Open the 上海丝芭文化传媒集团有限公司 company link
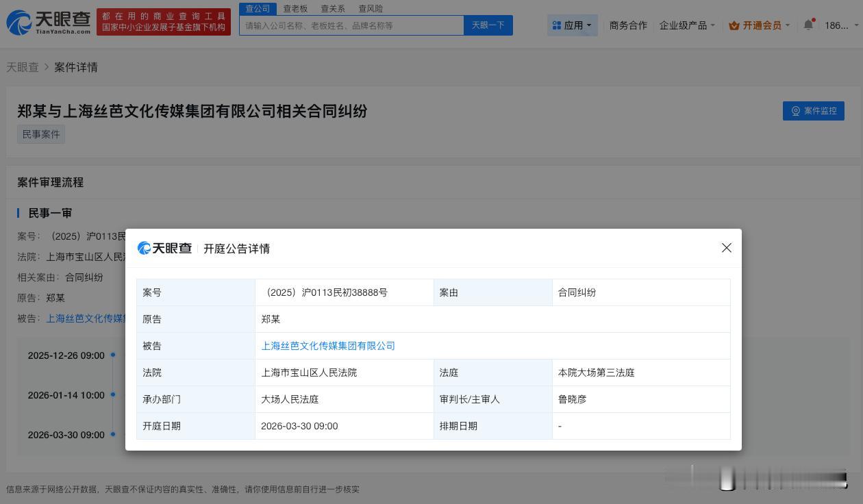This screenshot has height=504, width=863. [x=328, y=346]
